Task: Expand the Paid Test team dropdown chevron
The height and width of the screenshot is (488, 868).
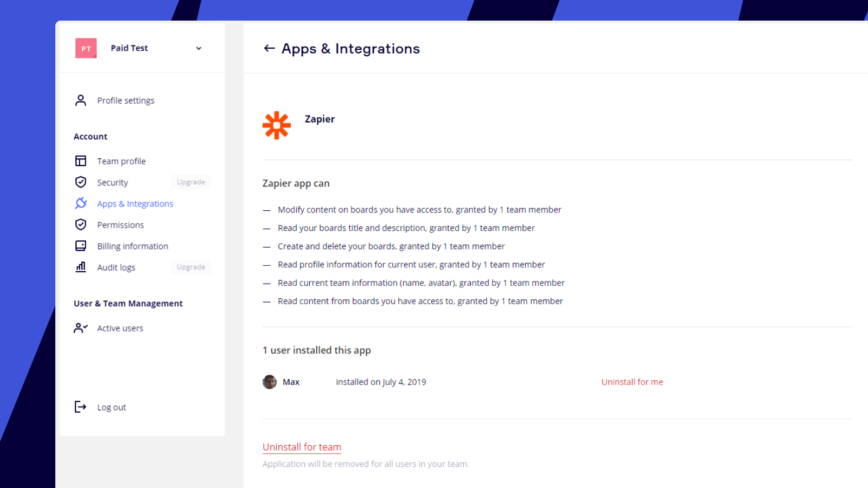Action: (199, 48)
